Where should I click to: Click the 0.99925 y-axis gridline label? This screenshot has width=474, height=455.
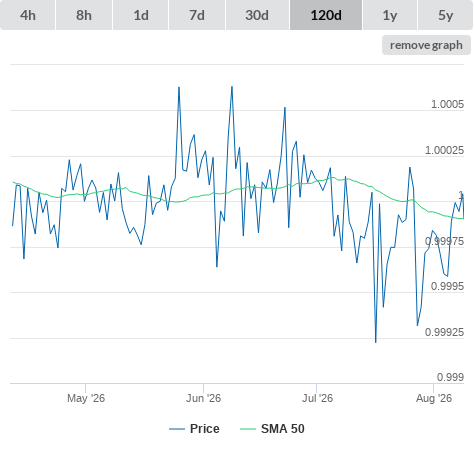tap(444, 332)
